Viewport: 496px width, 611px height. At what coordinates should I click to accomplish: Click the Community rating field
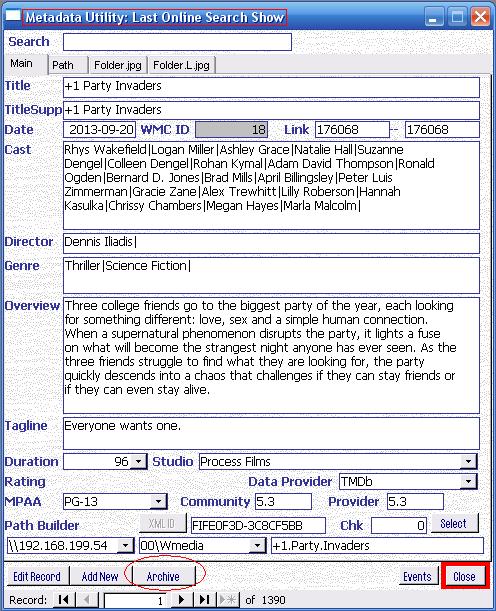pos(283,502)
